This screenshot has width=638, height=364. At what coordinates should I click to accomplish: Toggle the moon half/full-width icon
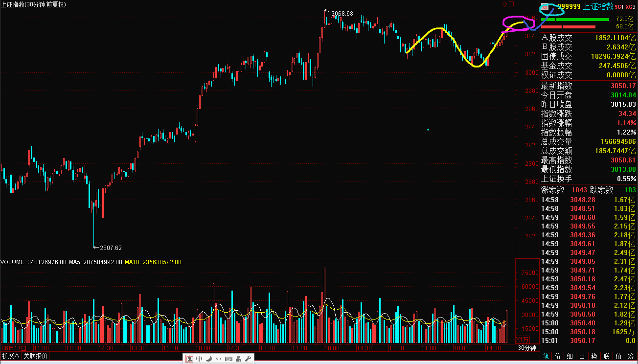click(x=209, y=359)
